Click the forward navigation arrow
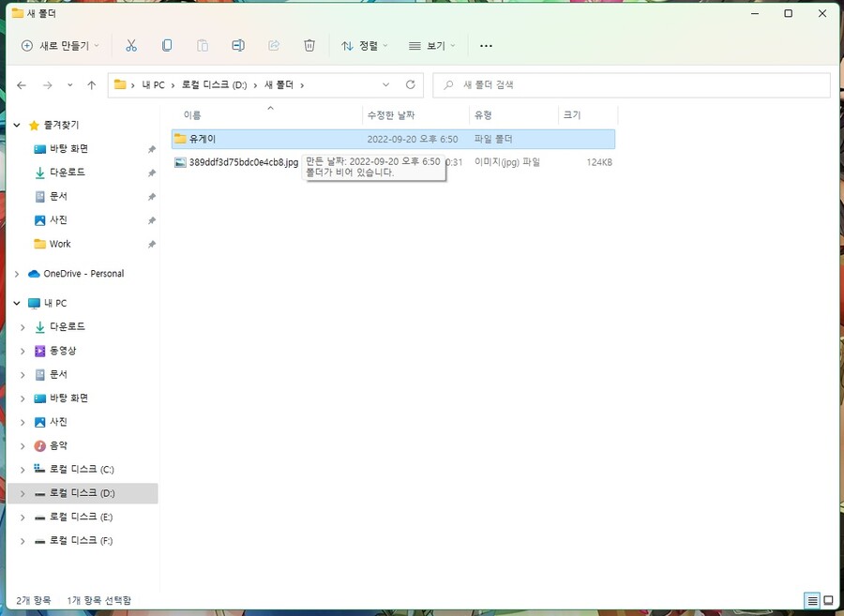844x616 pixels. 46,84
